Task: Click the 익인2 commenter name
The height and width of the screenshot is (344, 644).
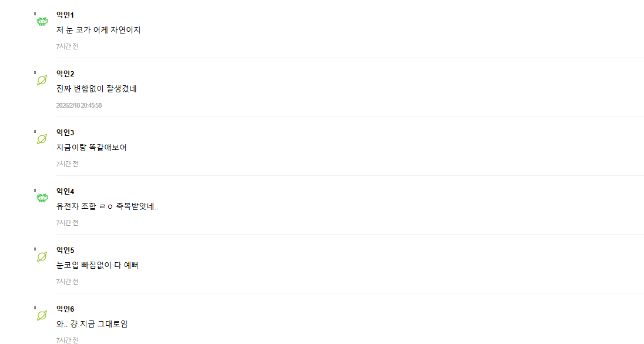Action: pos(65,74)
